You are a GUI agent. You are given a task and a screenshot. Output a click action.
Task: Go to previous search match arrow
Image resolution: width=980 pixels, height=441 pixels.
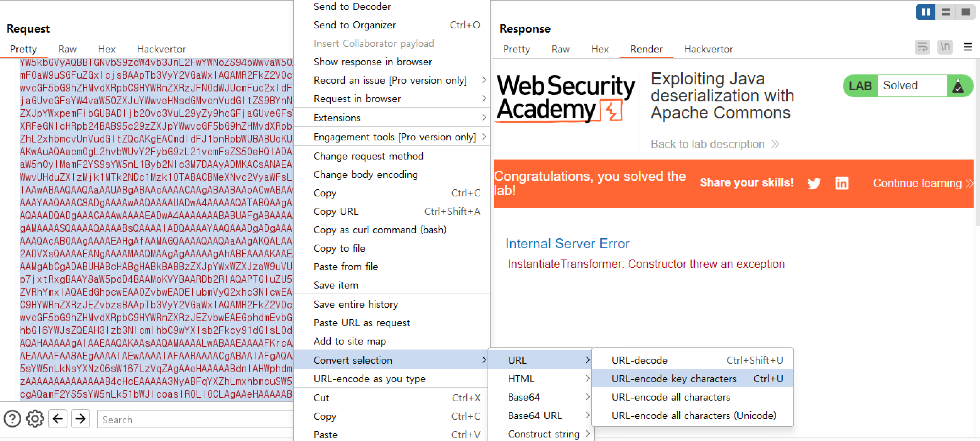coord(58,419)
